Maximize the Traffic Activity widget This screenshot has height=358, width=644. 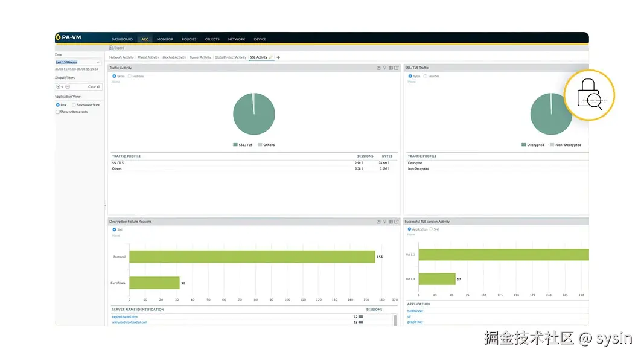(397, 68)
